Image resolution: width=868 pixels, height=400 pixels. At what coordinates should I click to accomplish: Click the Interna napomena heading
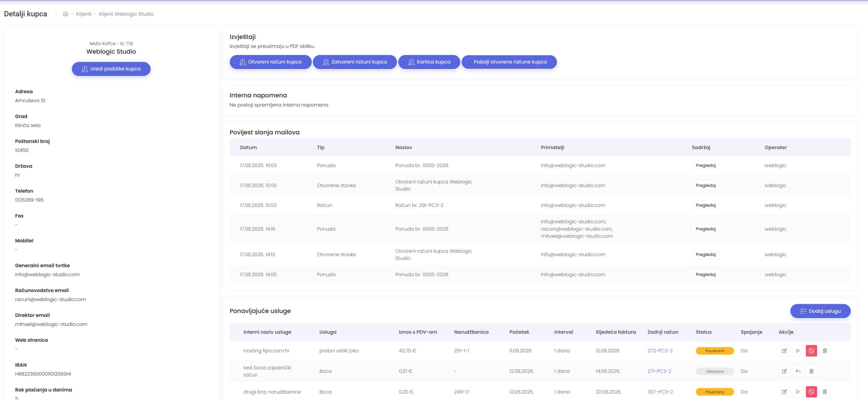258,95
